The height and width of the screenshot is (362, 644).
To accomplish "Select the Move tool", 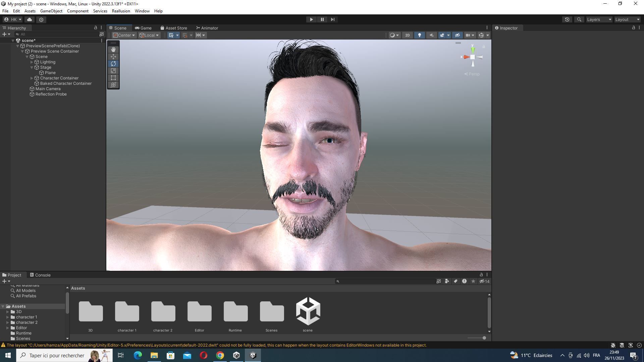I will point(113,56).
